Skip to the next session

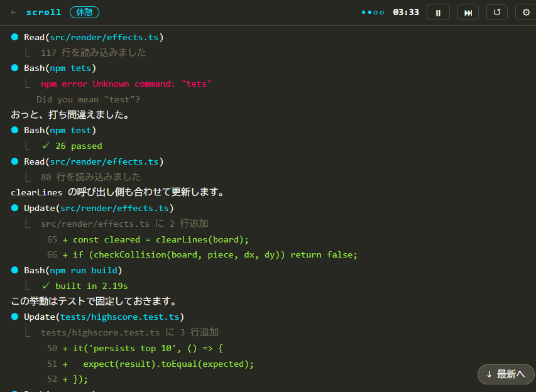click(x=468, y=13)
